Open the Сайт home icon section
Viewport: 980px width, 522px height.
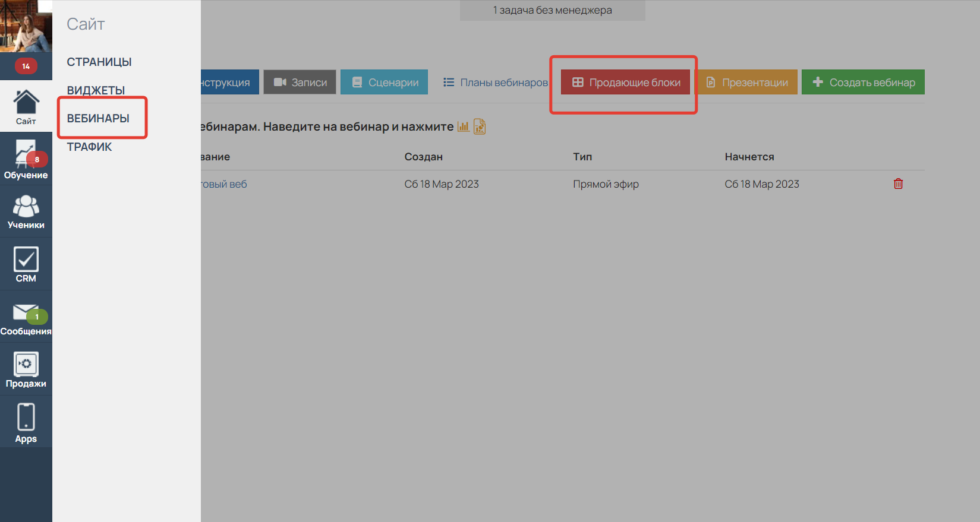pyautogui.click(x=26, y=107)
